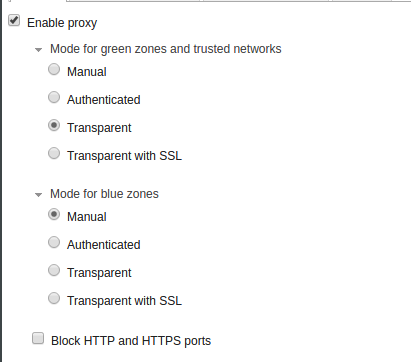Click the selected Transparent radio in green zones
411x362 pixels.
(x=54, y=125)
